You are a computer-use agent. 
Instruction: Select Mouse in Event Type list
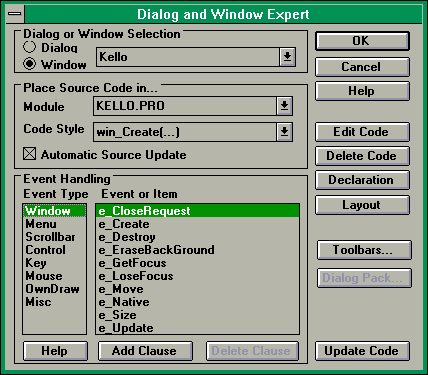pyautogui.click(x=54, y=276)
